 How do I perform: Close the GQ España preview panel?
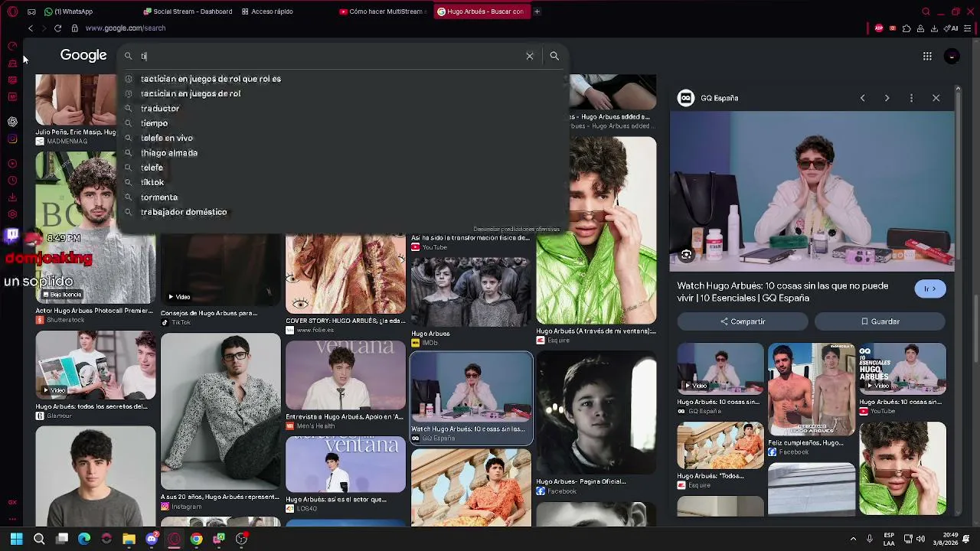pos(936,98)
